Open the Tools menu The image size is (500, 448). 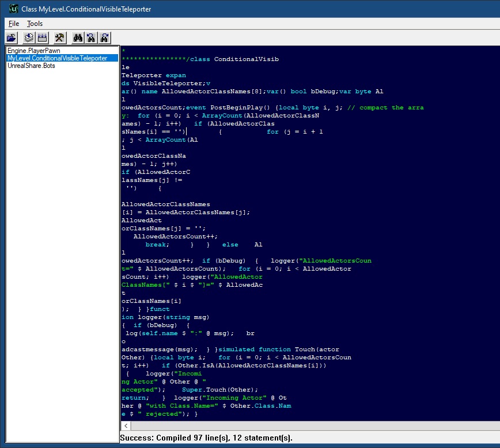pyautogui.click(x=35, y=24)
